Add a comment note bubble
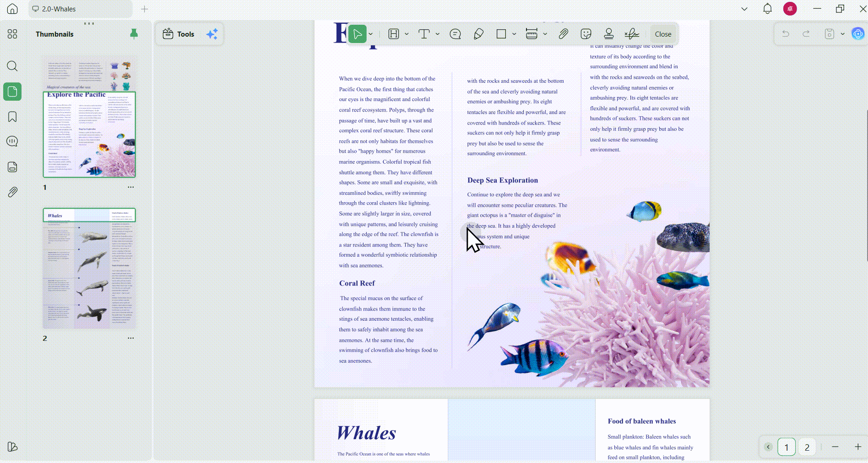 coord(455,34)
